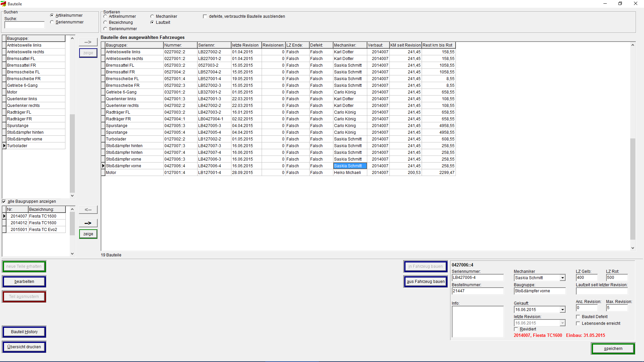Click the Seriennr column header
644x362 pixels.
214,45
